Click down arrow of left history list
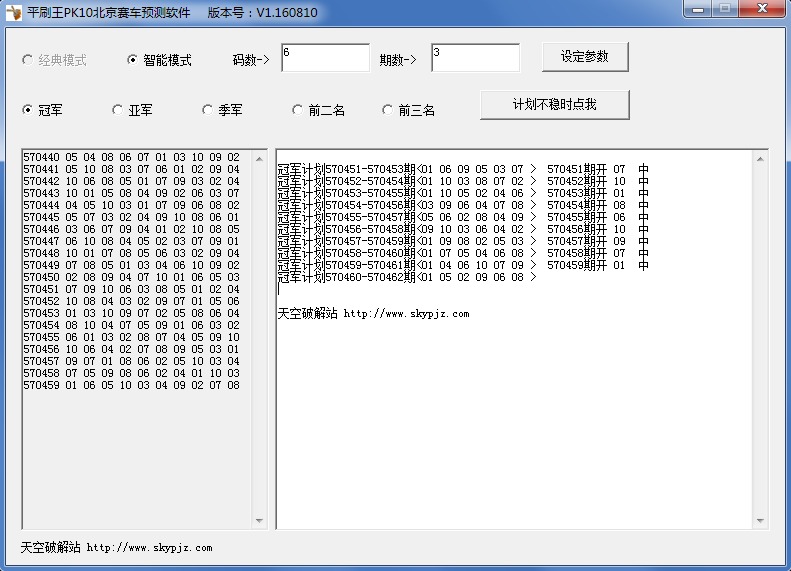The width and height of the screenshot is (791, 571). click(260, 521)
